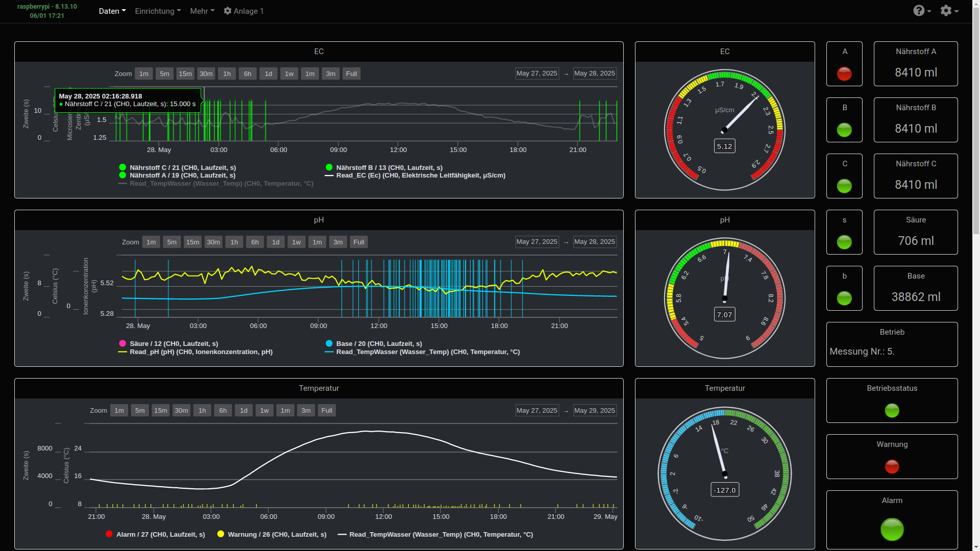This screenshot has height=551, width=980.
Task: Select 1w zoom in Temperatur chart
Action: point(264,411)
